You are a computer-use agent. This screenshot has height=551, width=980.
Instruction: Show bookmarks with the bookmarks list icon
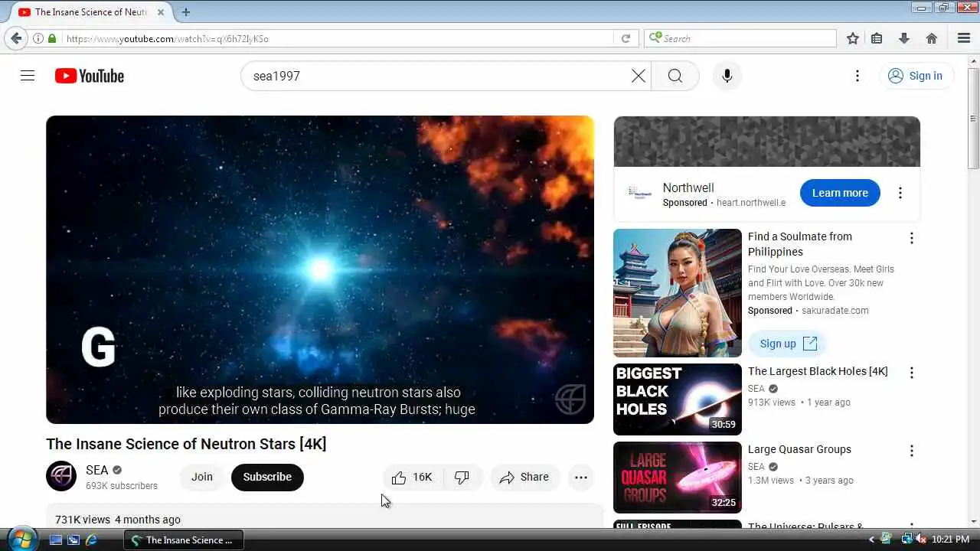point(877,38)
